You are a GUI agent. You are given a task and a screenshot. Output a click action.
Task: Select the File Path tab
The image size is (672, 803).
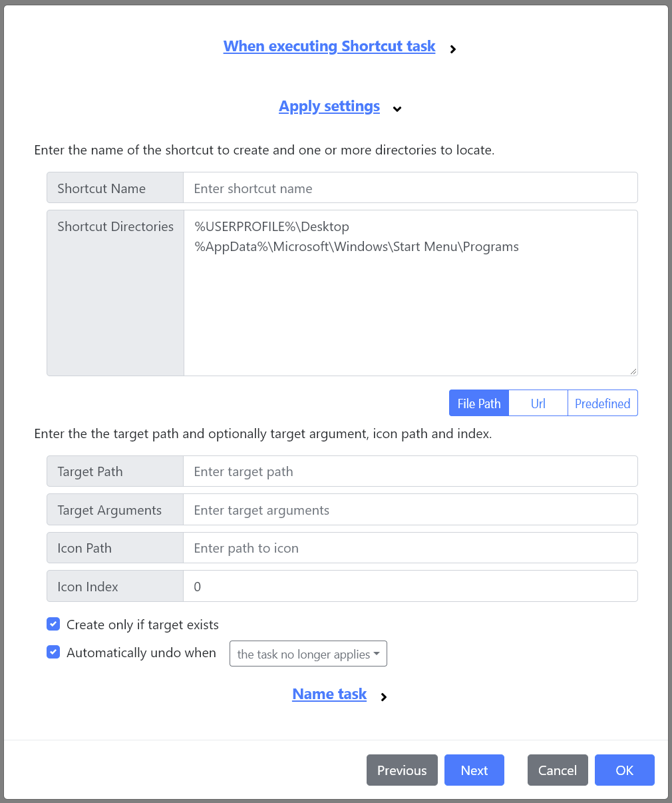[x=478, y=403]
